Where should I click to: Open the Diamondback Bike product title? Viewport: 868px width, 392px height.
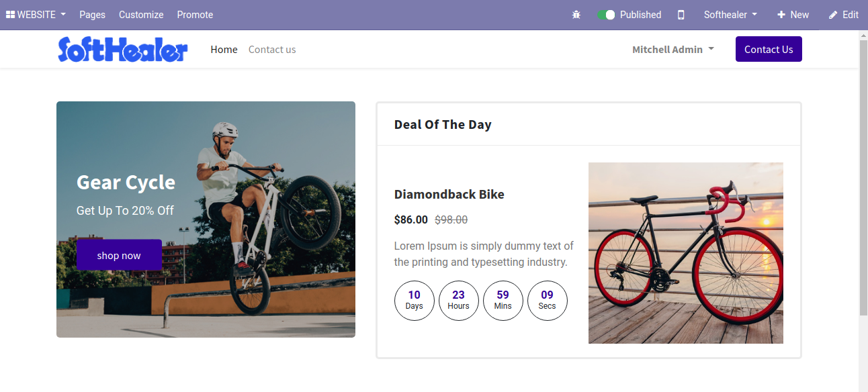coord(449,195)
